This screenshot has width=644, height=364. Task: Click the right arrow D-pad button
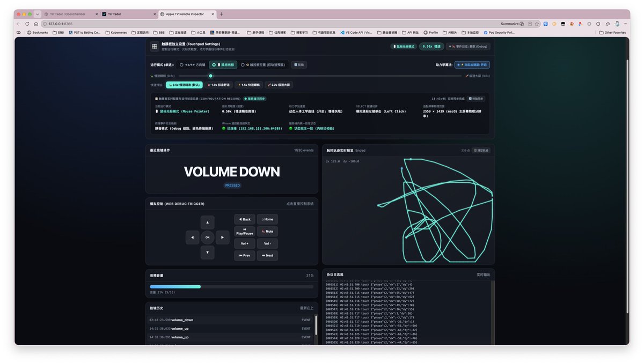pyautogui.click(x=222, y=237)
